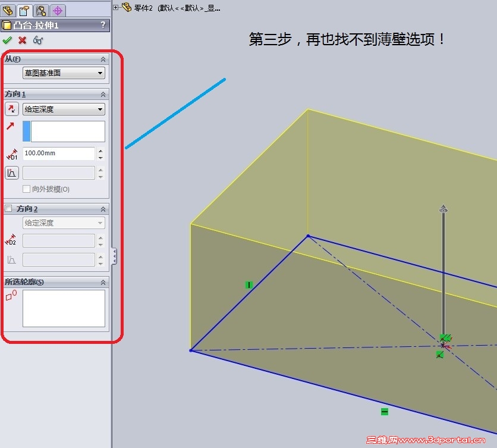Click the D1 depth icon
The height and width of the screenshot is (448, 497).
coord(12,154)
